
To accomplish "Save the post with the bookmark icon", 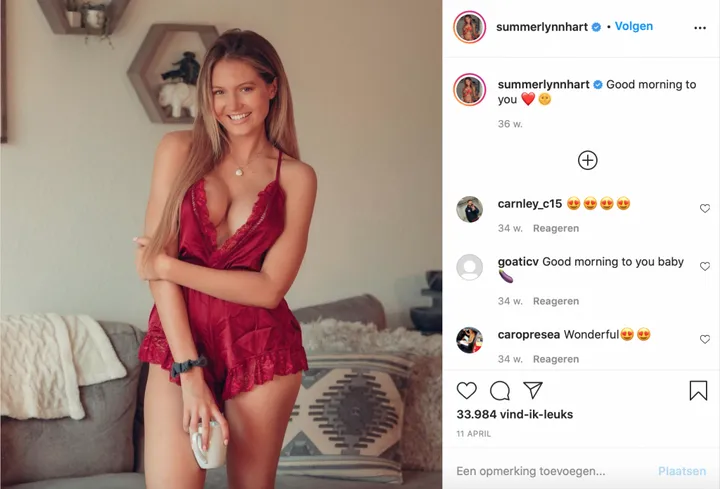I will point(698,391).
